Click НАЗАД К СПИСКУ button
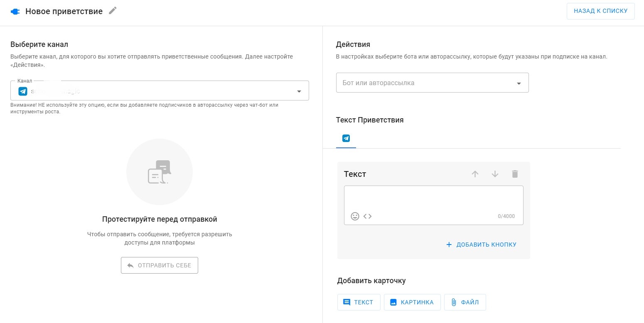 [600, 11]
